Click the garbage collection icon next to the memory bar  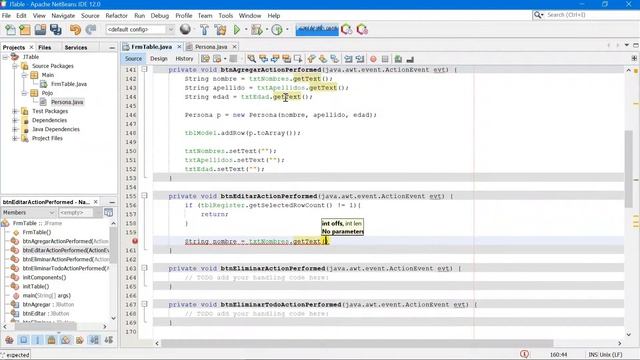(x=347, y=29)
